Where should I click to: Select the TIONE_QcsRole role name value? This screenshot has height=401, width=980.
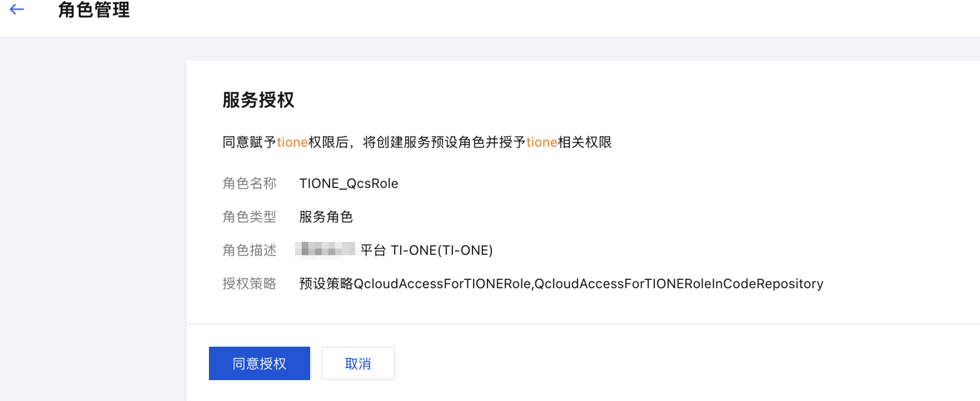pyautogui.click(x=348, y=184)
